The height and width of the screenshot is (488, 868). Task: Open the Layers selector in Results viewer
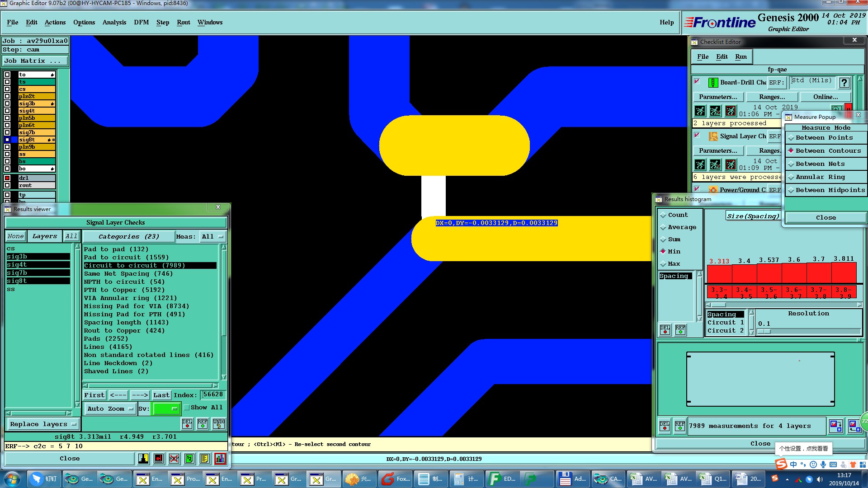(x=45, y=236)
